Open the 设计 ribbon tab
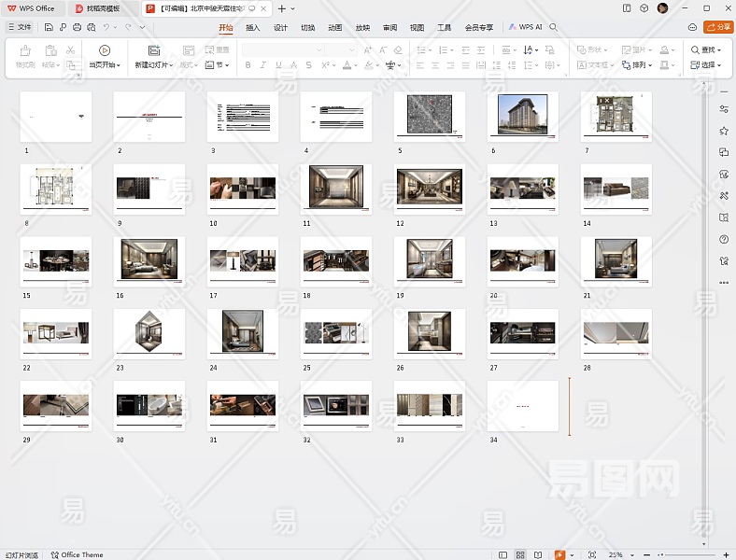 (x=280, y=27)
